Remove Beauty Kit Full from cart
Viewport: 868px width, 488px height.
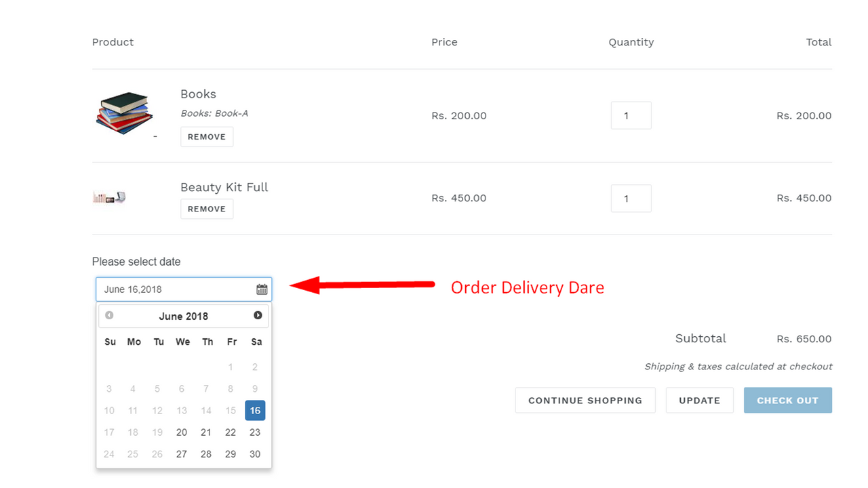pos(207,209)
